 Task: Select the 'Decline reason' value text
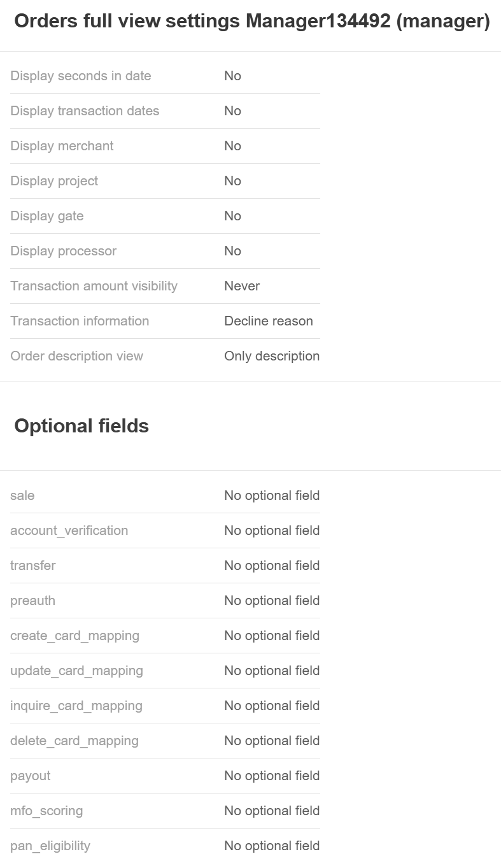point(269,321)
